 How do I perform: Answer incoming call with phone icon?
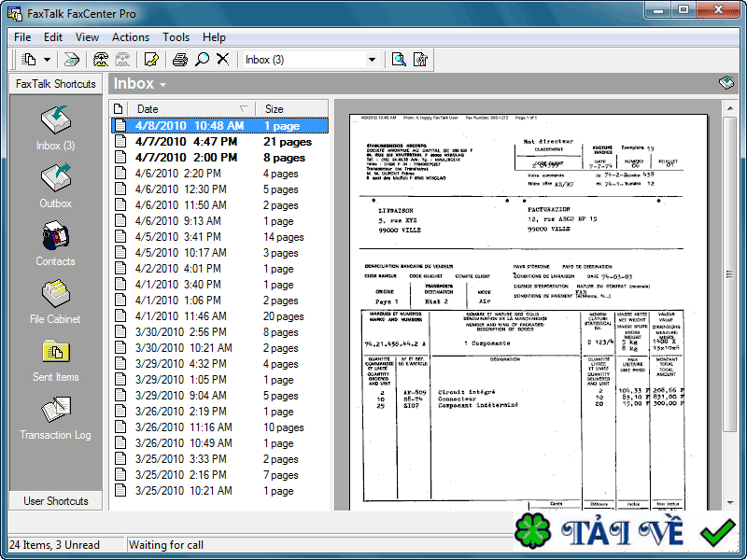100,59
